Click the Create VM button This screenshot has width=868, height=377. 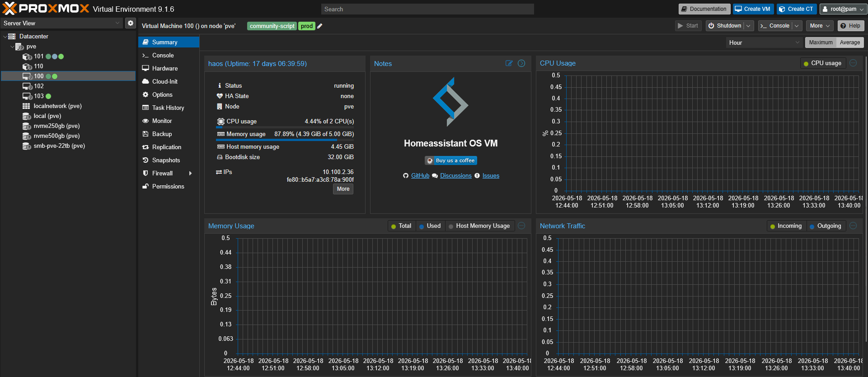(x=753, y=9)
